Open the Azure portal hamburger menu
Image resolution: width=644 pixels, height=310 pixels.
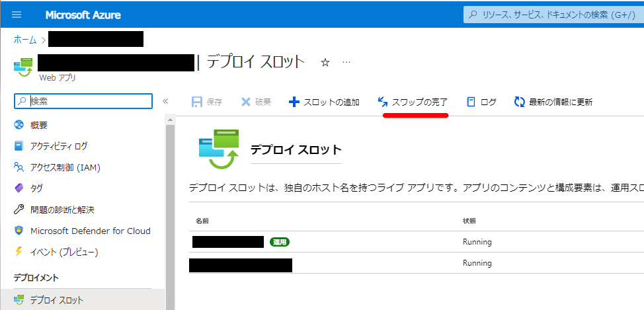17,15
